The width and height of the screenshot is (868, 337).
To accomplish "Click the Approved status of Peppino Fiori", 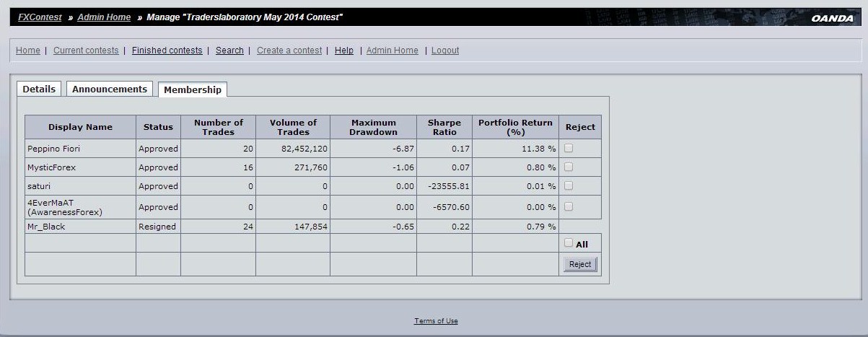I will [x=158, y=149].
